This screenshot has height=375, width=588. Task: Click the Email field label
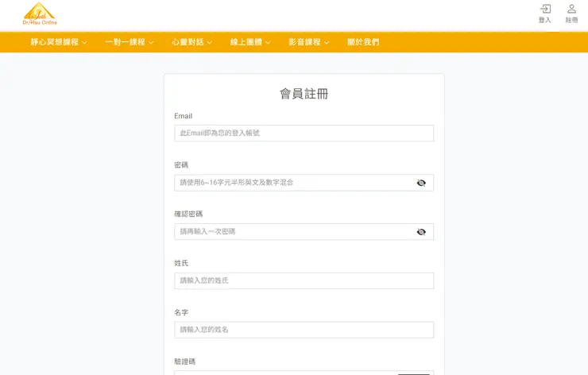point(183,116)
